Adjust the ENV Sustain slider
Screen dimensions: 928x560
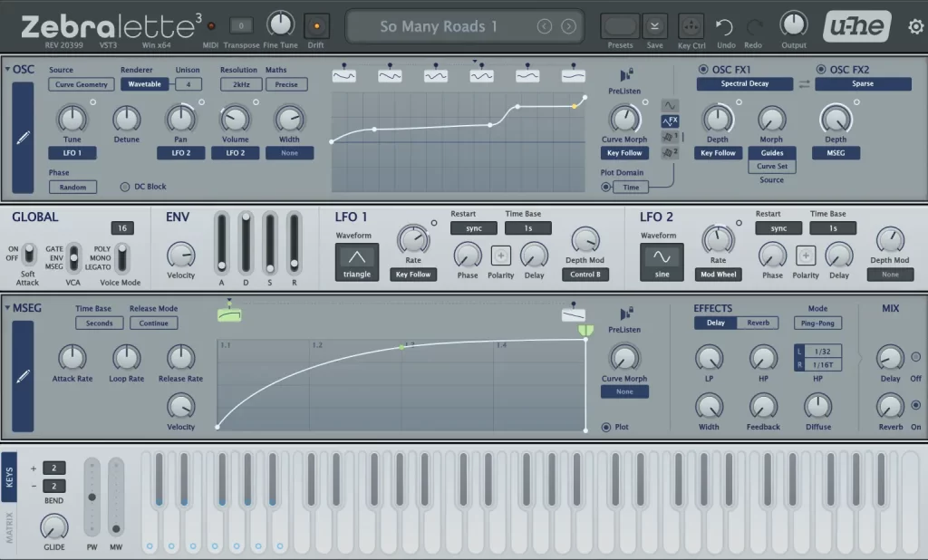pyautogui.click(x=270, y=242)
